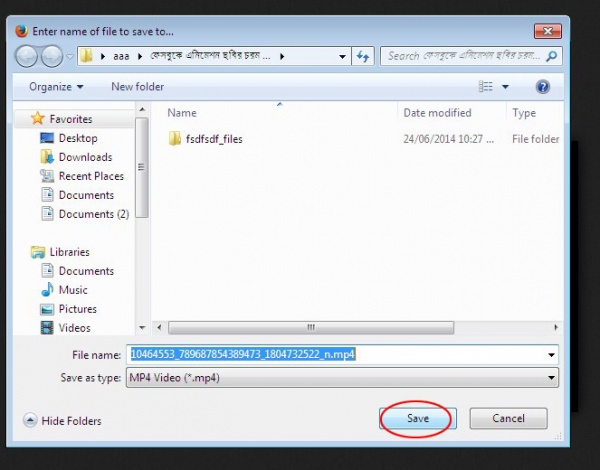Click the Libraries folder icon
The width and height of the screenshot is (600, 470).
click(38, 252)
